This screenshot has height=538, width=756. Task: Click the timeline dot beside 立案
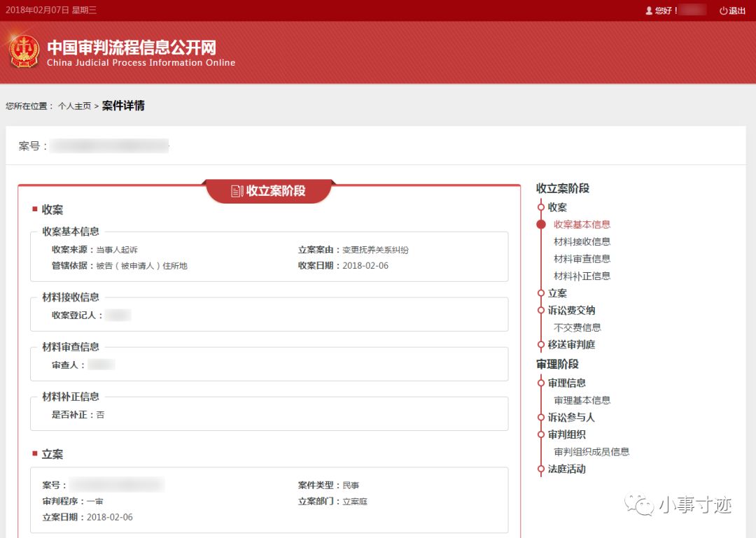click(x=540, y=292)
